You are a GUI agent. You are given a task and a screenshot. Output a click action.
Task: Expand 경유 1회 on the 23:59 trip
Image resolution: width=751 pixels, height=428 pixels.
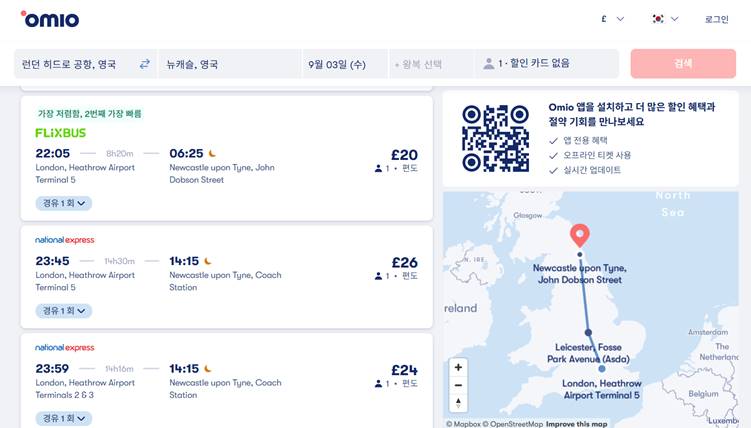[x=64, y=418]
